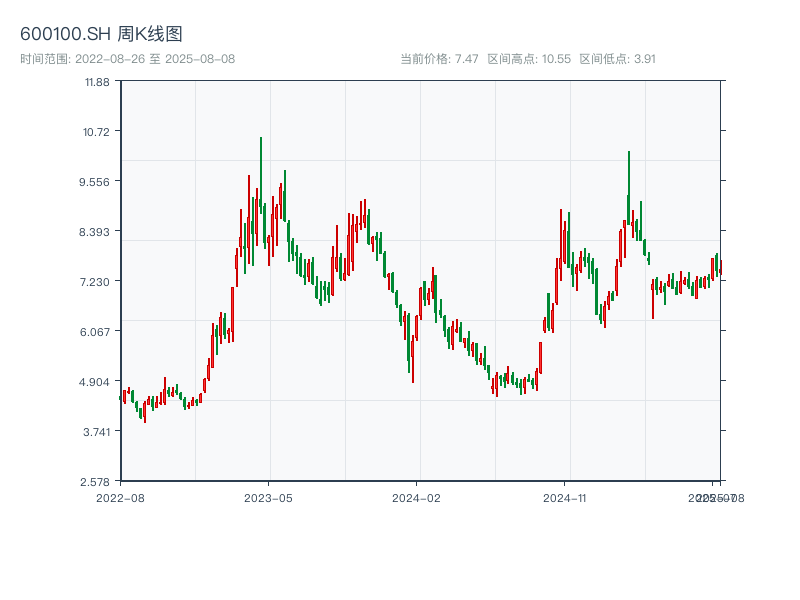
Task: Click the interval low label 区间低点: 3.91
Action: pyautogui.click(x=617, y=59)
